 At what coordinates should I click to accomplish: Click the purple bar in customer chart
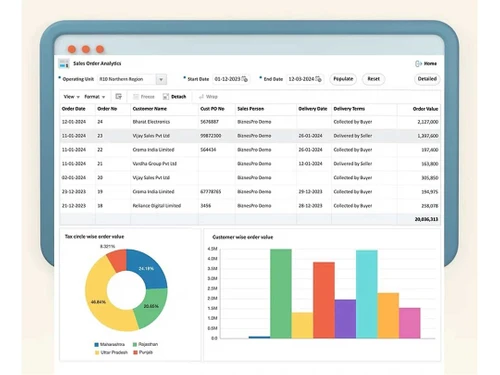tap(345, 319)
